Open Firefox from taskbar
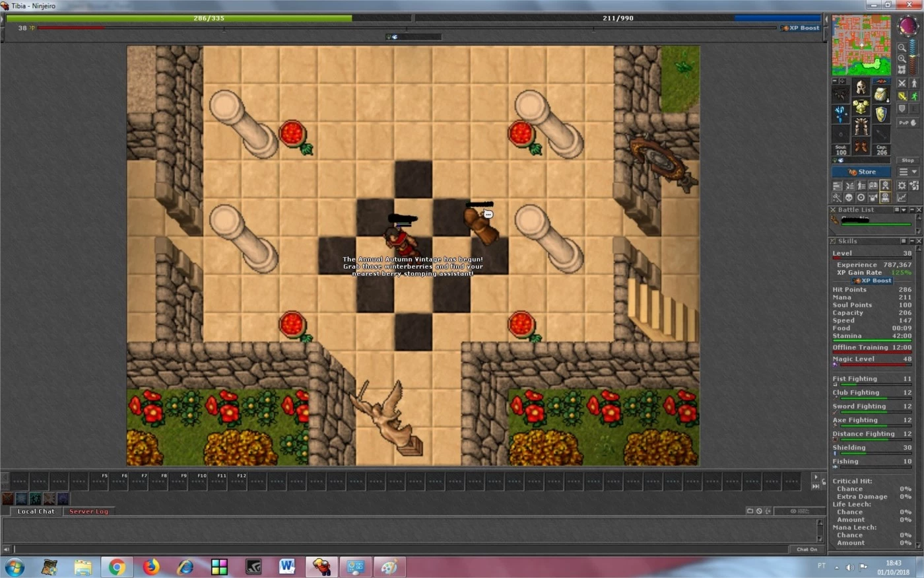The height and width of the screenshot is (578, 924). pyautogui.click(x=151, y=567)
